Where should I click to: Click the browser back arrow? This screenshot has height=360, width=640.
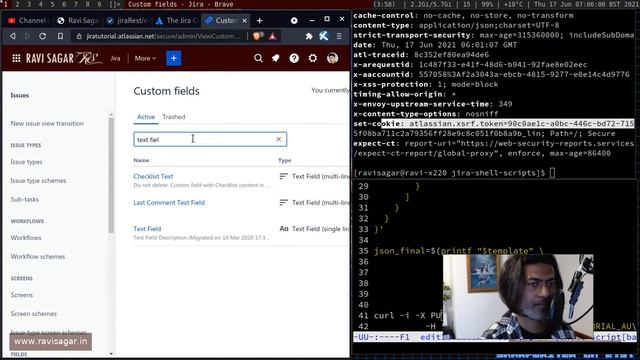click(x=13, y=36)
